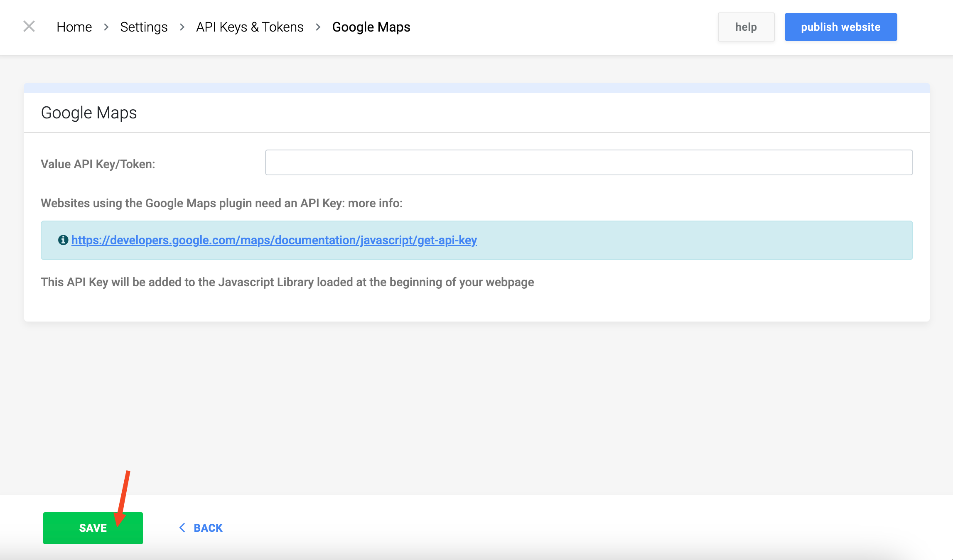Save the Google Maps API key

[93, 528]
